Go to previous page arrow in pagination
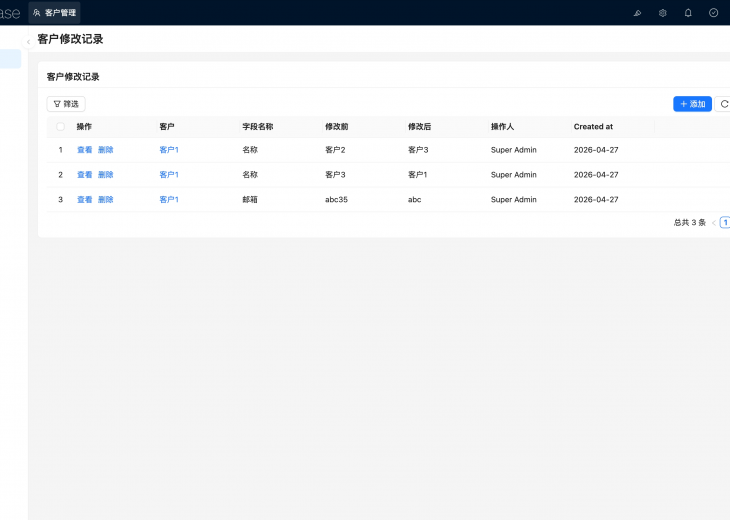Image resolution: width=730 pixels, height=520 pixels. tap(713, 223)
